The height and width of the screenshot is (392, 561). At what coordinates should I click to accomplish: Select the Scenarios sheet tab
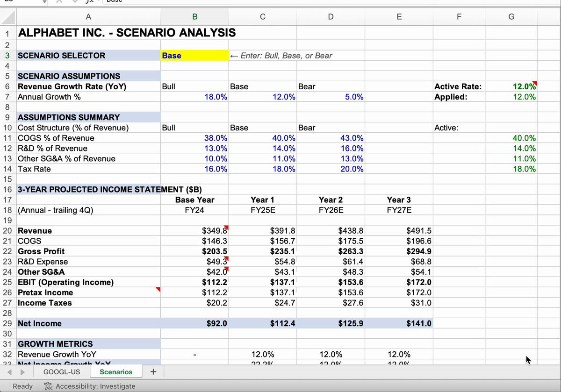(116, 372)
